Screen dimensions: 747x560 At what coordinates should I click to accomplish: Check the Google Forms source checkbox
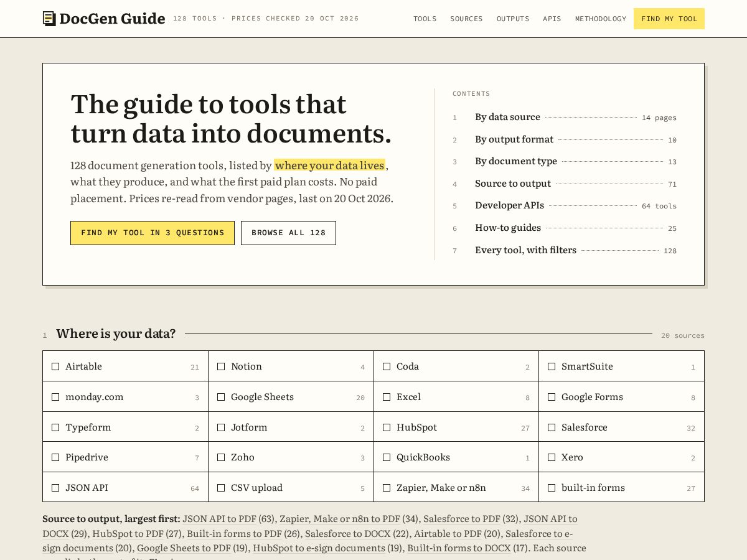(x=552, y=397)
